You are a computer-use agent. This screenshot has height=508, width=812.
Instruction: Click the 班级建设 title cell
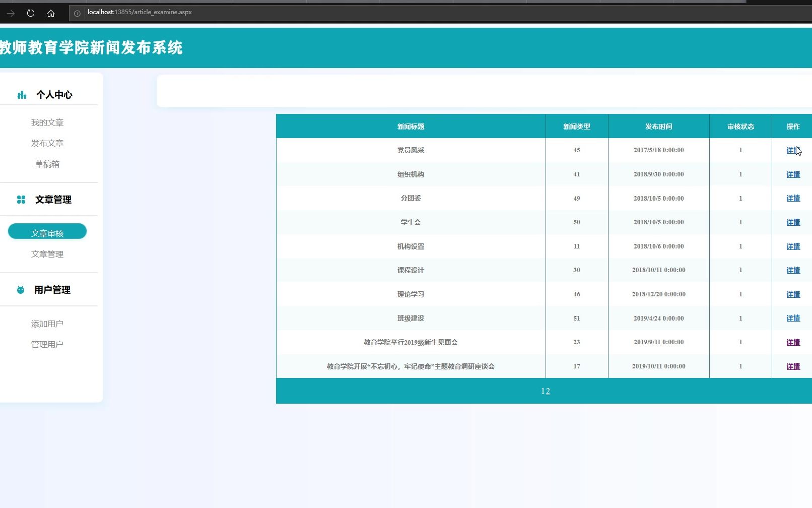point(411,318)
